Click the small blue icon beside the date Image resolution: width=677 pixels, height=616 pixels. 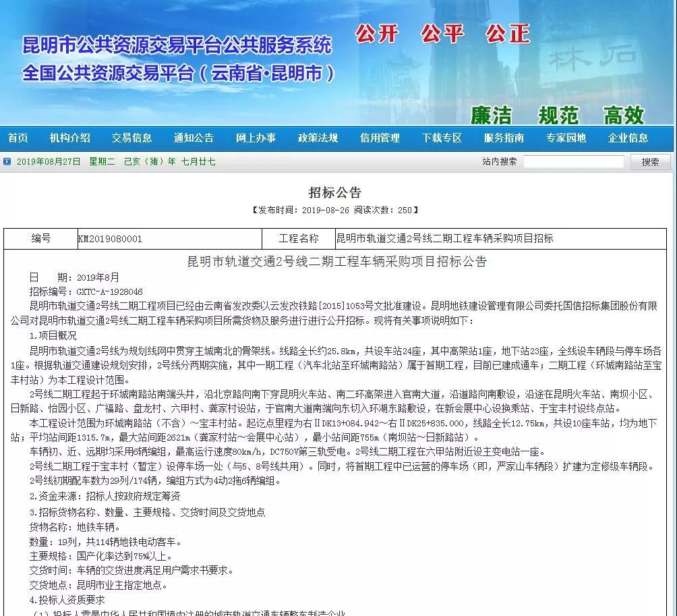pos(7,162)
